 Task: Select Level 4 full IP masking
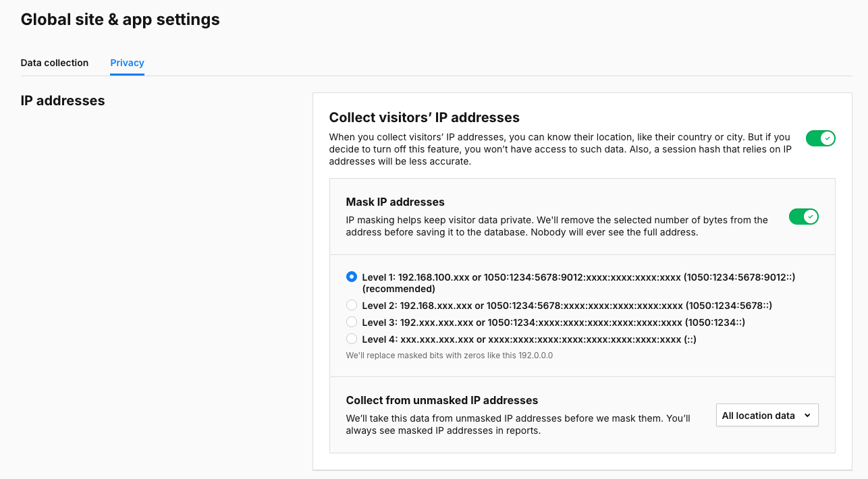(x=351, y=339)
